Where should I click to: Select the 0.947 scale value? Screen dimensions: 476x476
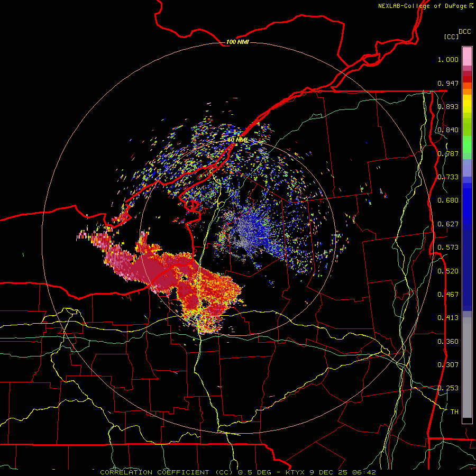448,83
